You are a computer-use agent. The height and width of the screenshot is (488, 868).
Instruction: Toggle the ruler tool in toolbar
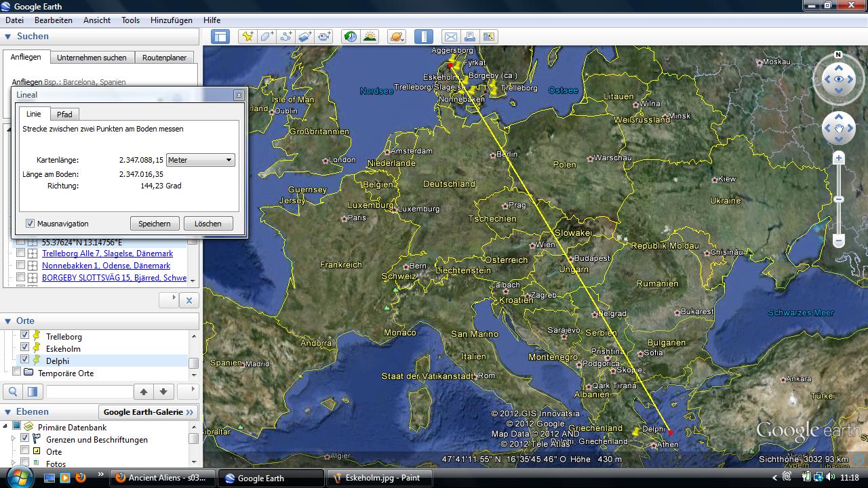423,37
